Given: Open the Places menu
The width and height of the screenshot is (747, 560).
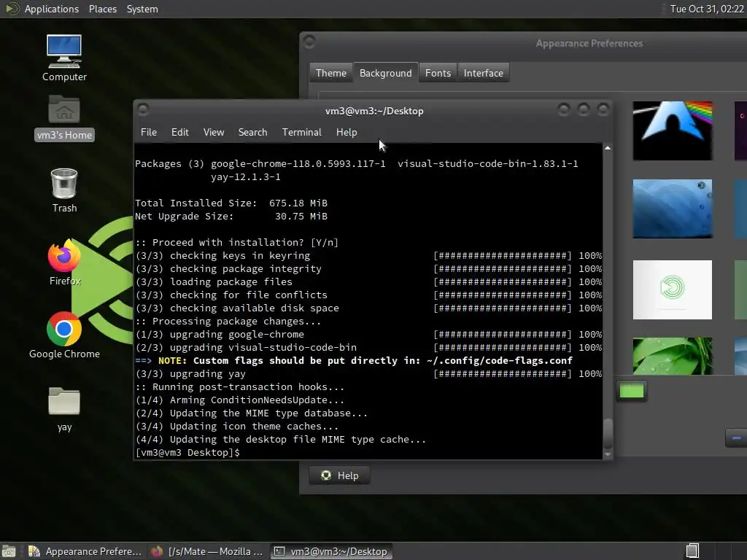Looking at the screenshot, I should pos(102,9).
